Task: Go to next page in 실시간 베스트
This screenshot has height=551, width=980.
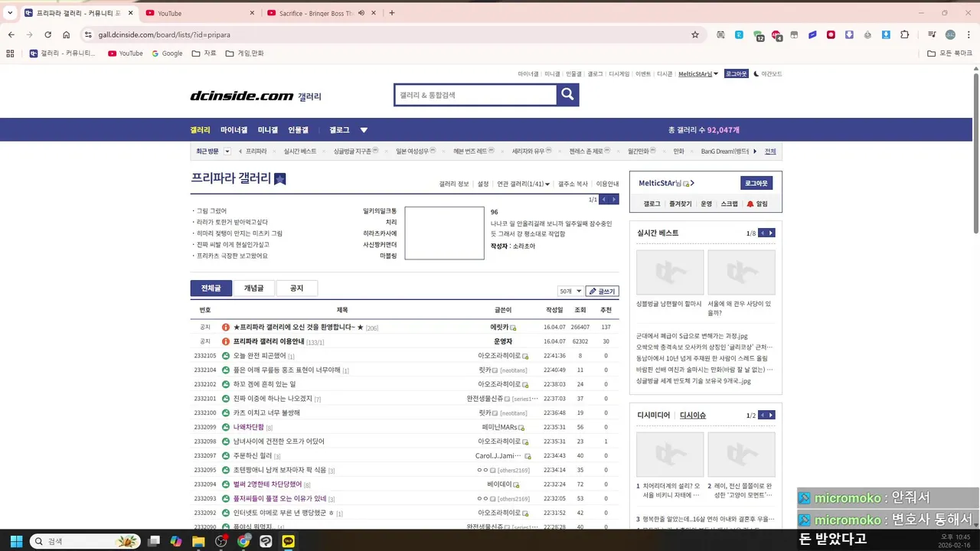Action: 771,233
